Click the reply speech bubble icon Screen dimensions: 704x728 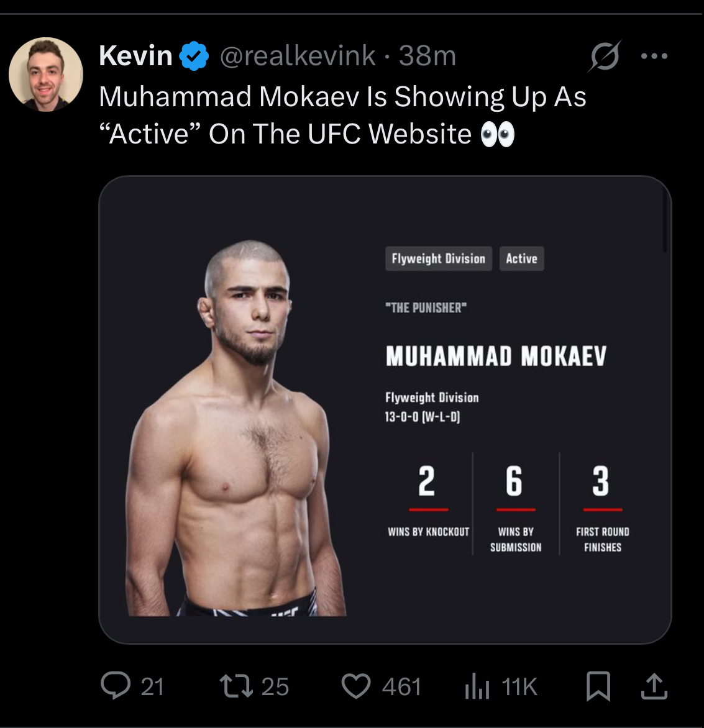[116, 686]
